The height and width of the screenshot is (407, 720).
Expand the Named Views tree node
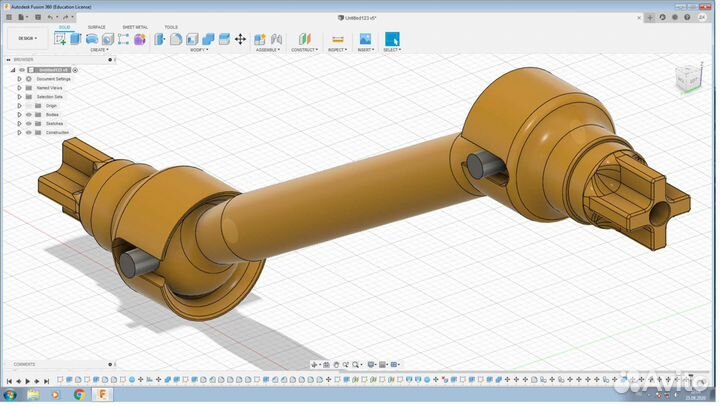[19, 87]
